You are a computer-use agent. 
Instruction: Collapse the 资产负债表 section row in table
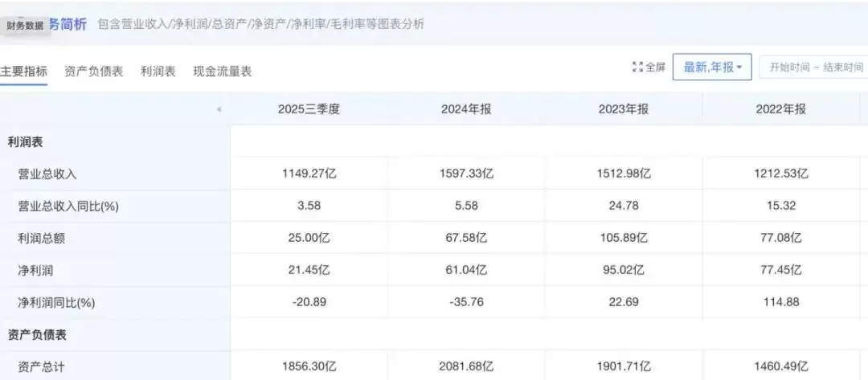pyautogui.click(x=36, y=334)
